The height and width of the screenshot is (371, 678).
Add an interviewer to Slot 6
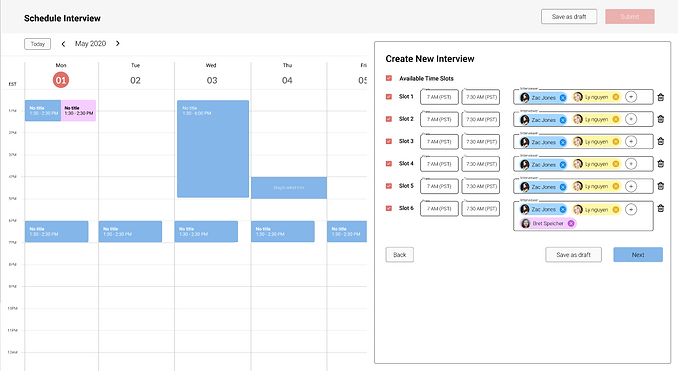(631, 210)
